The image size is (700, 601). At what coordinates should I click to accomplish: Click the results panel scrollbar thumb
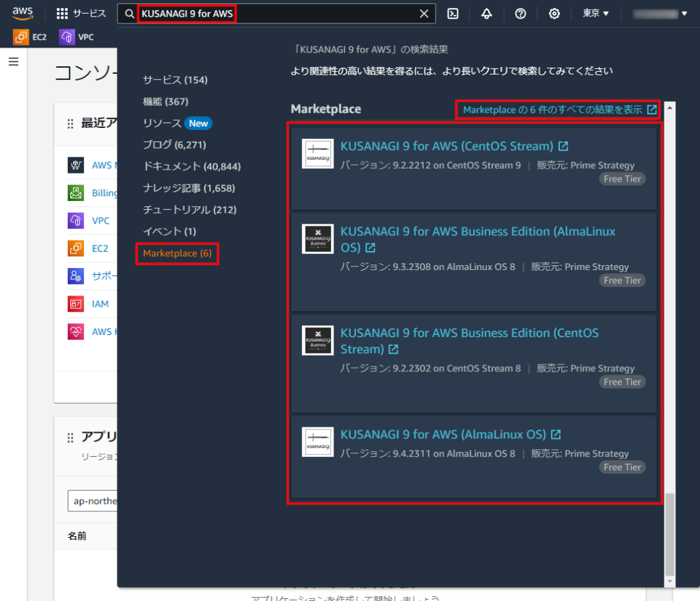point(670,535)
